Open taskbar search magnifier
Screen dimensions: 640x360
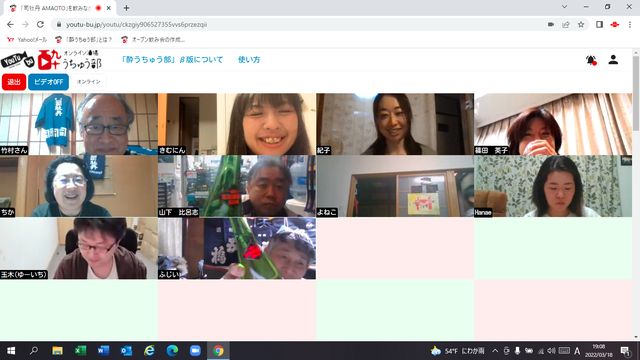point(34,351)
